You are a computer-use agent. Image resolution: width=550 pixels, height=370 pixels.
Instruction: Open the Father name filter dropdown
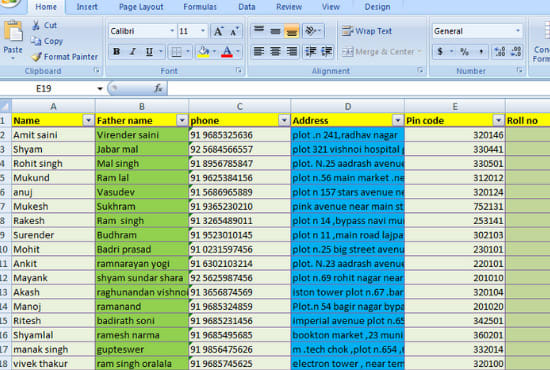(x=182, y=120)
